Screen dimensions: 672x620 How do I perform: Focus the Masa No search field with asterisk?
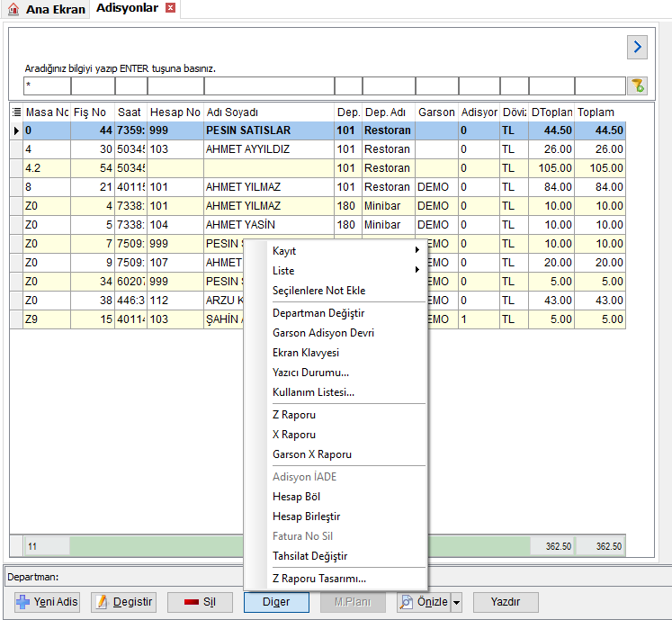click(x=47, y=85)
